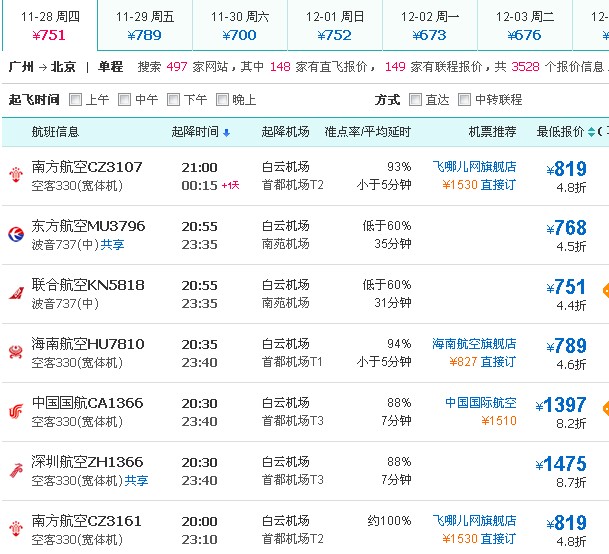Open the 中国国际航空 link
The image size is (609, 554).
(x=481, y=402)
